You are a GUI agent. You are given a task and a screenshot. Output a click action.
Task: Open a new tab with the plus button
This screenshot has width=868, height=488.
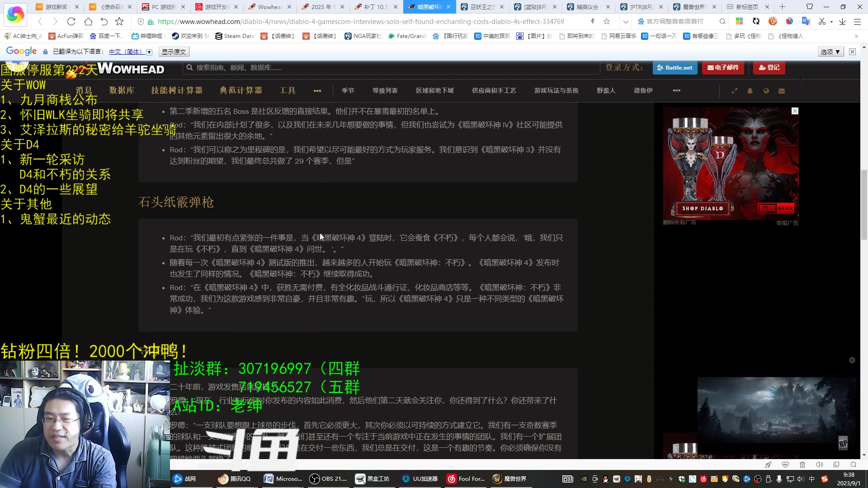click(x=783, y=7)
